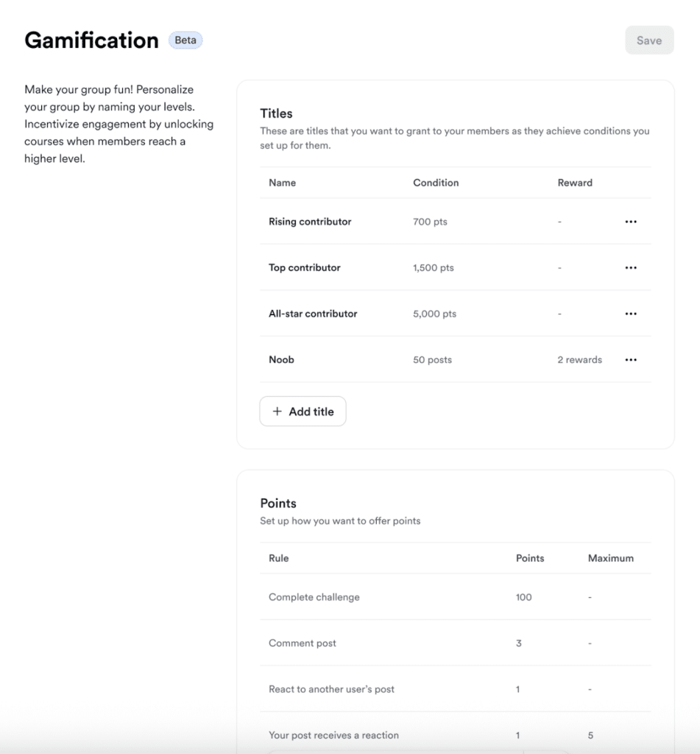Click the Beta badge next to Gamification

pos(185,40)
